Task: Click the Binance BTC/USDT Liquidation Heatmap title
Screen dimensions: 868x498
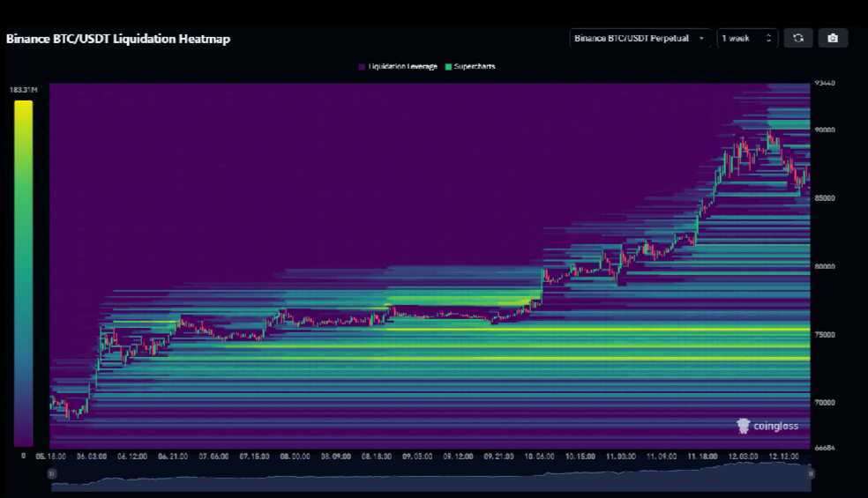Action: pyautogui.click(x=118, y=39)
